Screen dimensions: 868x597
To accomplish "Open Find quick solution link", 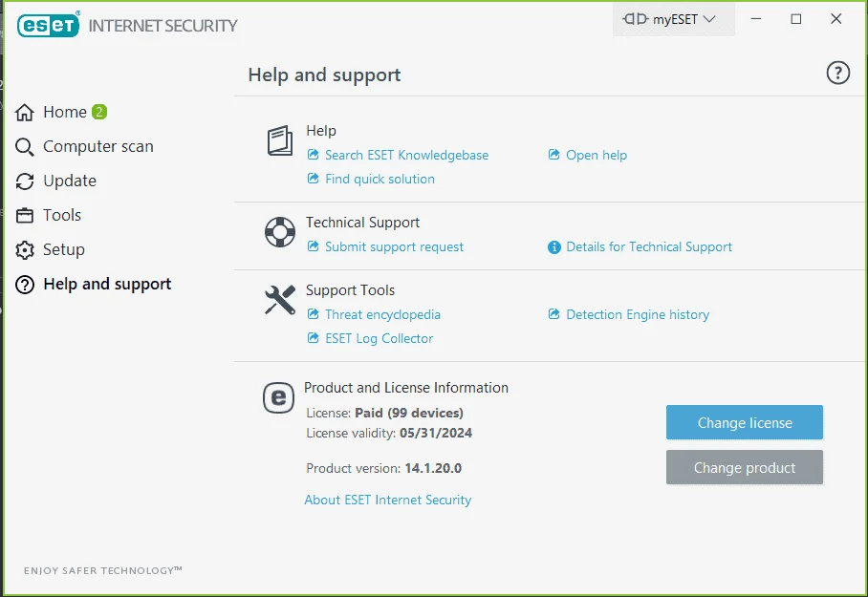I will 380,179.
